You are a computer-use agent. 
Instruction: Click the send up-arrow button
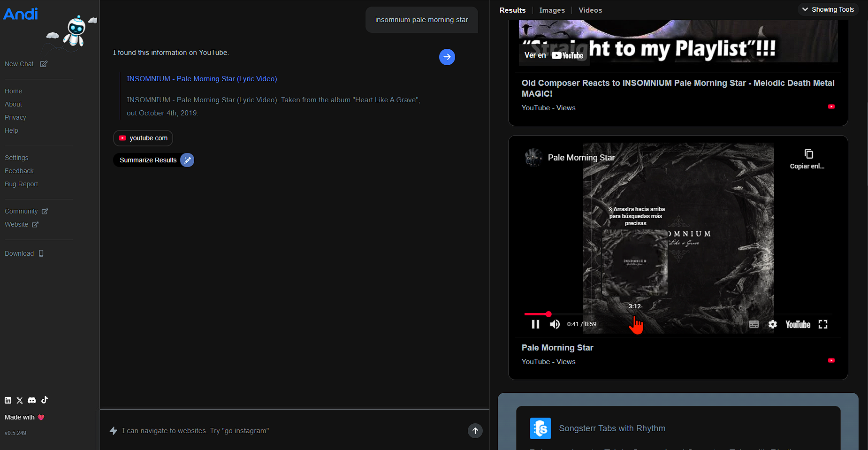(475, 431)
